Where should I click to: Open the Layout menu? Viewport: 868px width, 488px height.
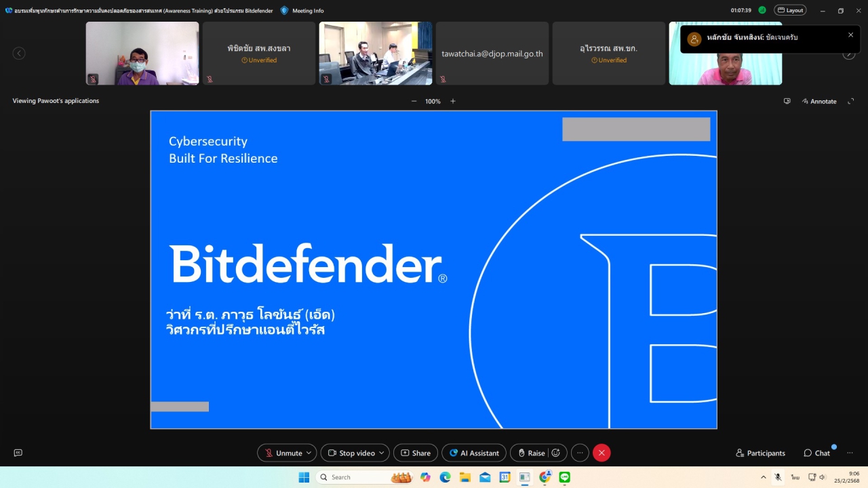tap(790, 10)
